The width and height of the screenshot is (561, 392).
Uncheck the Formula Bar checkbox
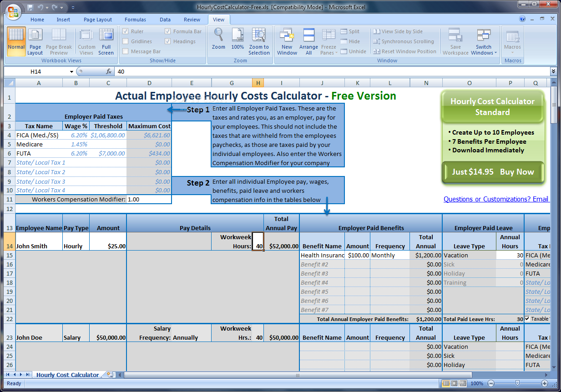click(x=168, y=31)
